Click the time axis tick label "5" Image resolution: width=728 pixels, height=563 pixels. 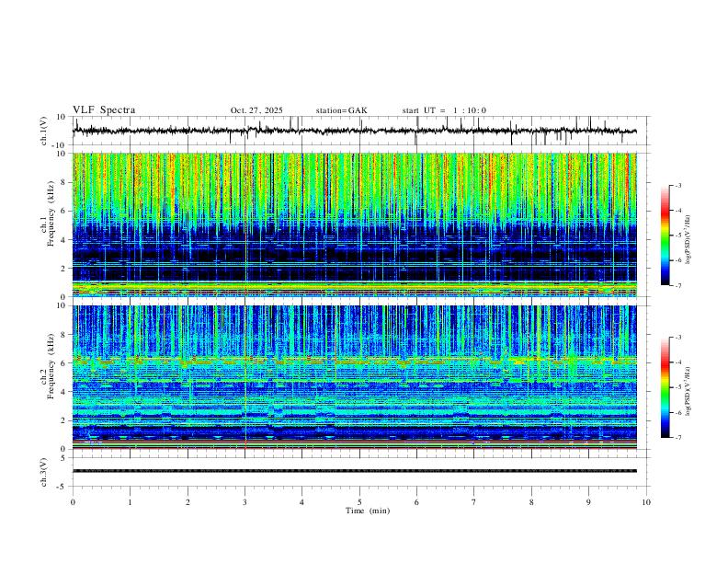[359, 502]
